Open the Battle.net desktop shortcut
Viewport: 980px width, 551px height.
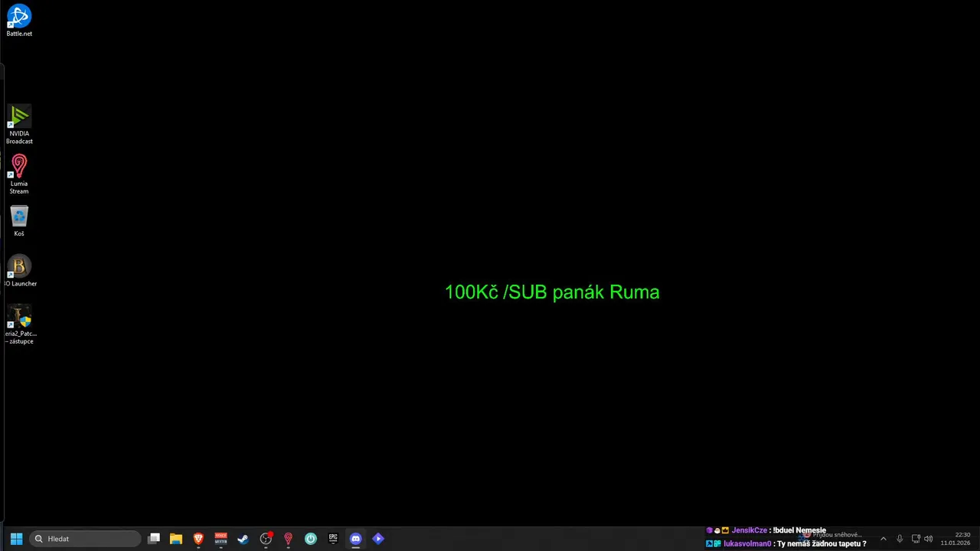point(19,21)
